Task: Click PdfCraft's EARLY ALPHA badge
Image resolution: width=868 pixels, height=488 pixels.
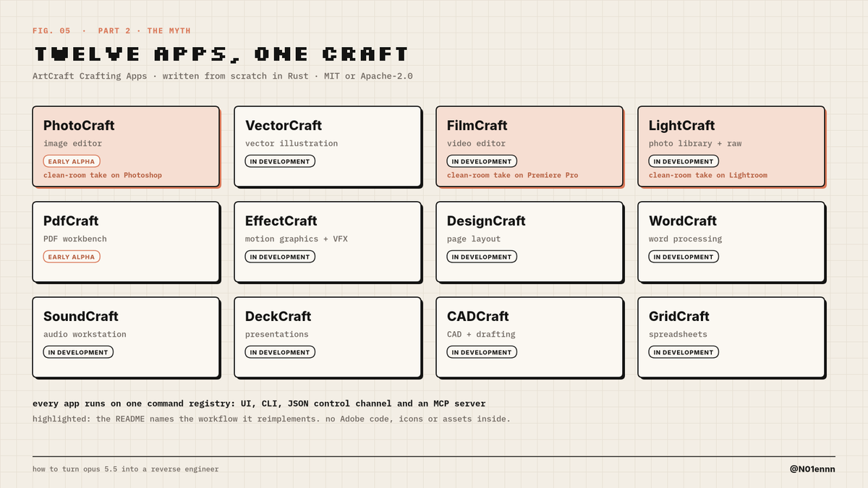Action: [x=72, y=257]
